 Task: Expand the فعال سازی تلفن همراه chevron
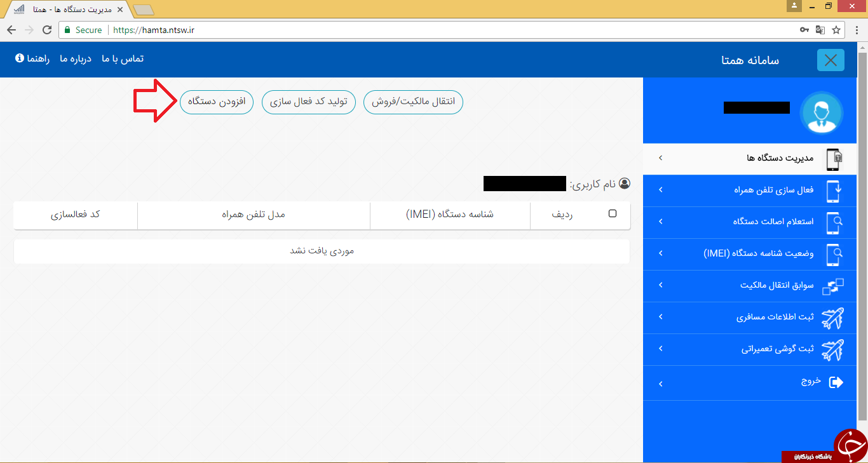pos(660,189)
